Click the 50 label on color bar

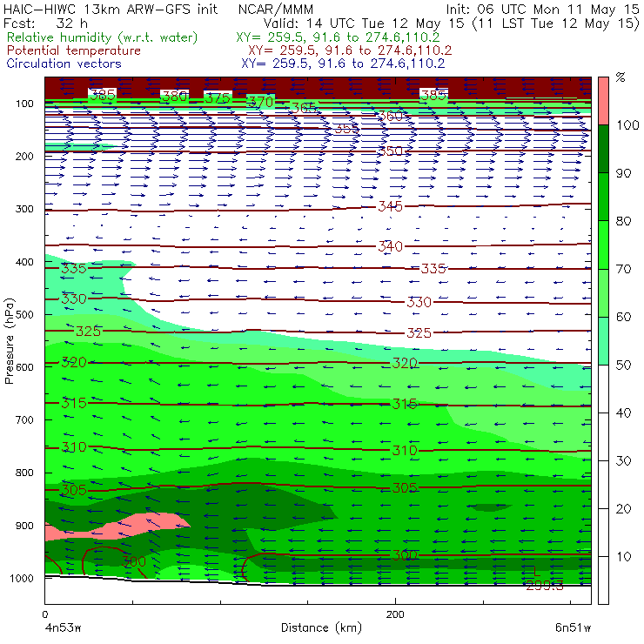623,366
